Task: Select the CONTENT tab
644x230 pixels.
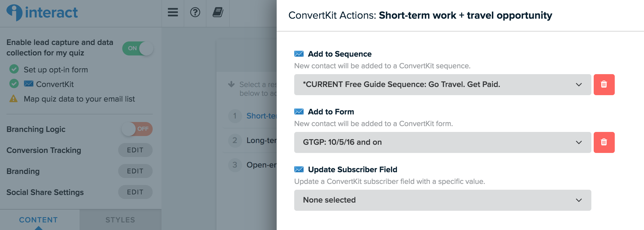Action: (38, 220)
